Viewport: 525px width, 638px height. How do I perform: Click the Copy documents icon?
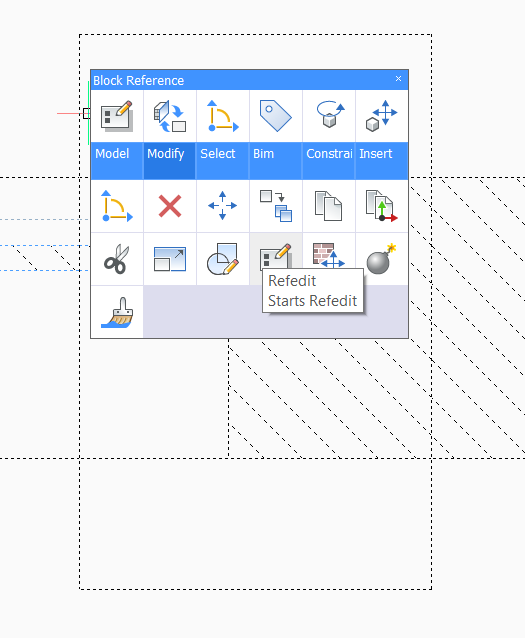point(328,206)
